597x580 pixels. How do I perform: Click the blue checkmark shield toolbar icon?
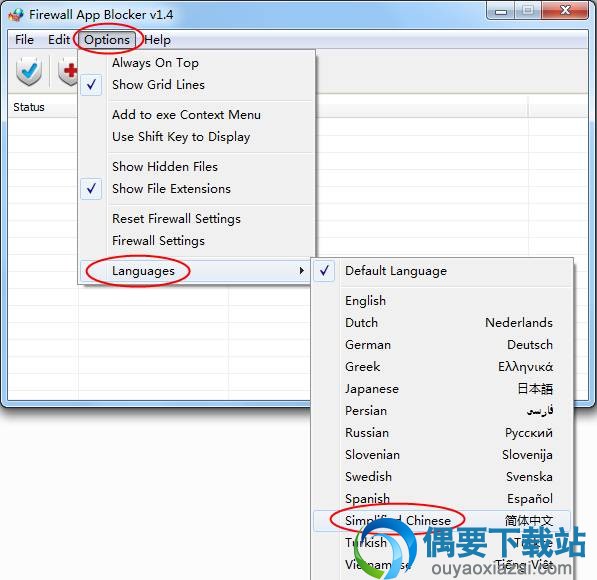(29, 71)
